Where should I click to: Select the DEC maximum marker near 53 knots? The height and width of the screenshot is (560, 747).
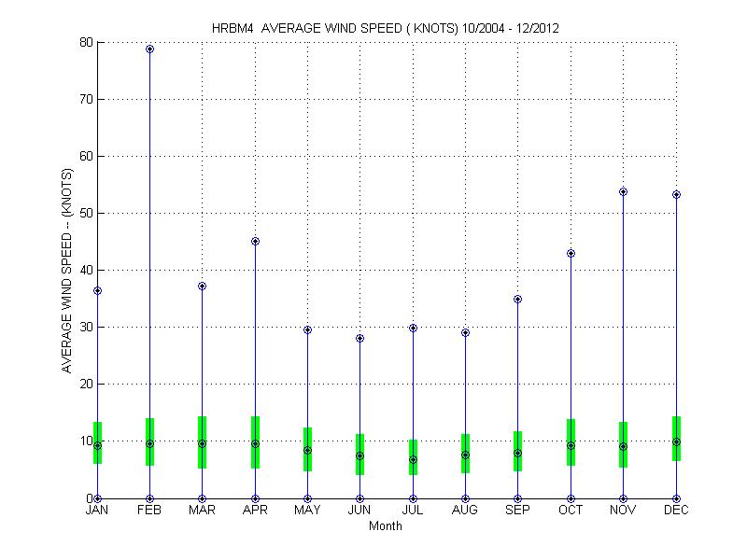point(676,195)
